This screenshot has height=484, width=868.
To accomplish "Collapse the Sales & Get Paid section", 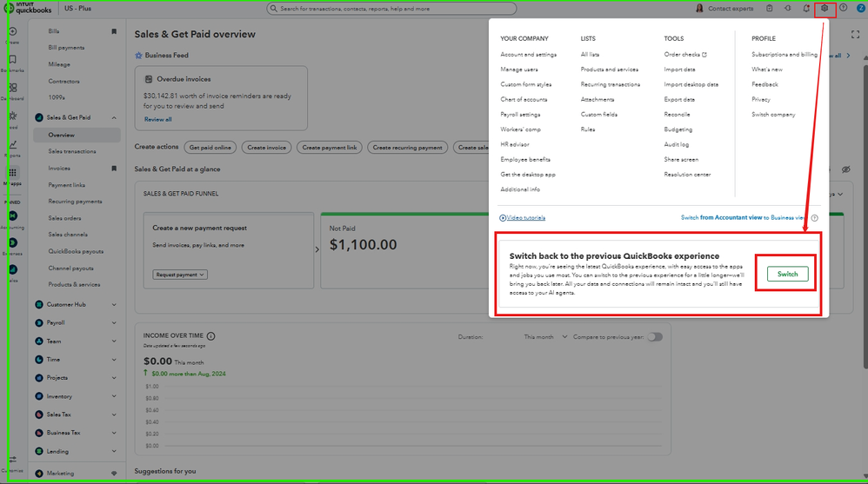I will pos(114,118).
